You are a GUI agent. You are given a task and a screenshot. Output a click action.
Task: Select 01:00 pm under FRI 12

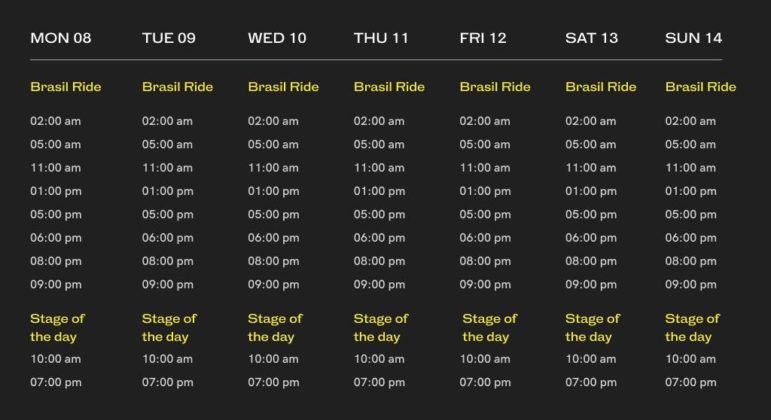485,191
